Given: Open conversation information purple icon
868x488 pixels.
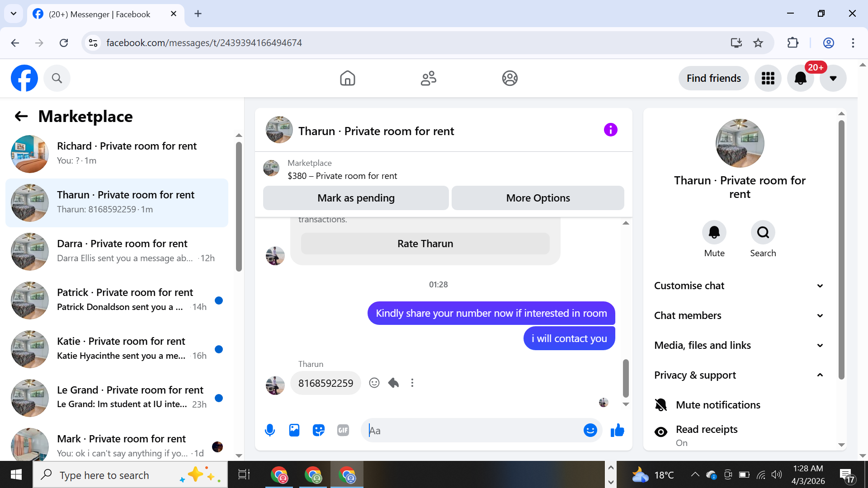Looking at the screenshot, I should (x=611, y=130).
